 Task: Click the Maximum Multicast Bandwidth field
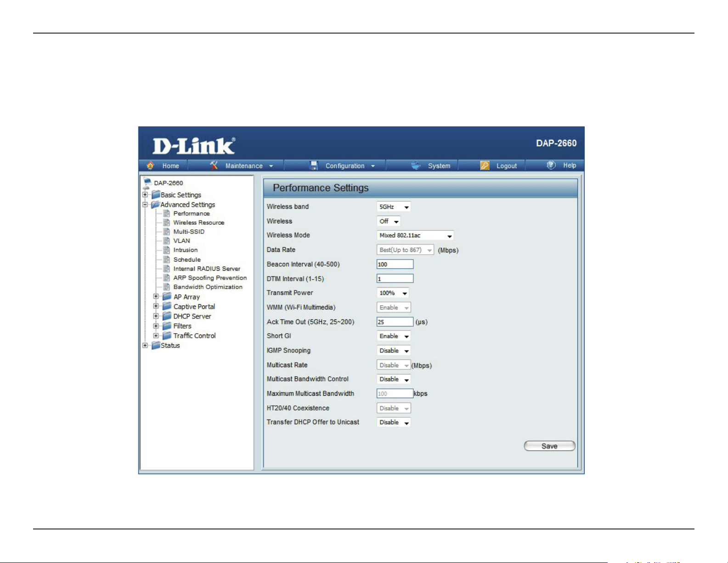[395, 393]
